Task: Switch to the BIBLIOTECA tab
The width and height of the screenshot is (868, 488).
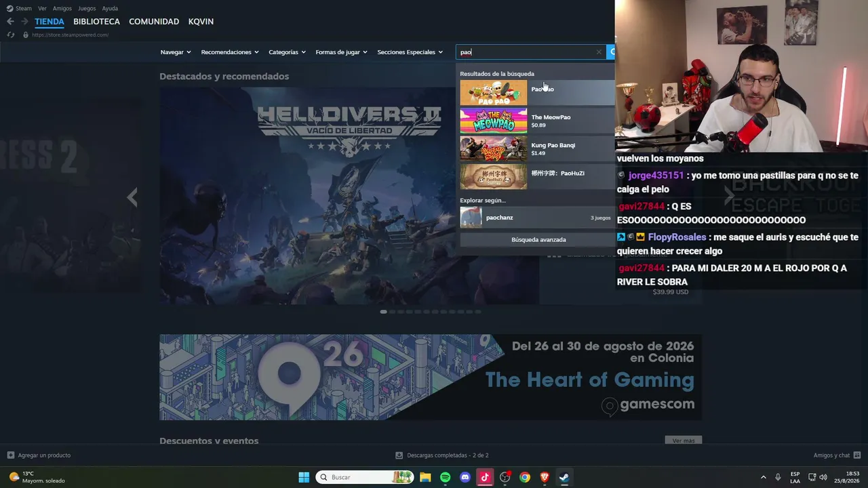Action: point(96,22)
